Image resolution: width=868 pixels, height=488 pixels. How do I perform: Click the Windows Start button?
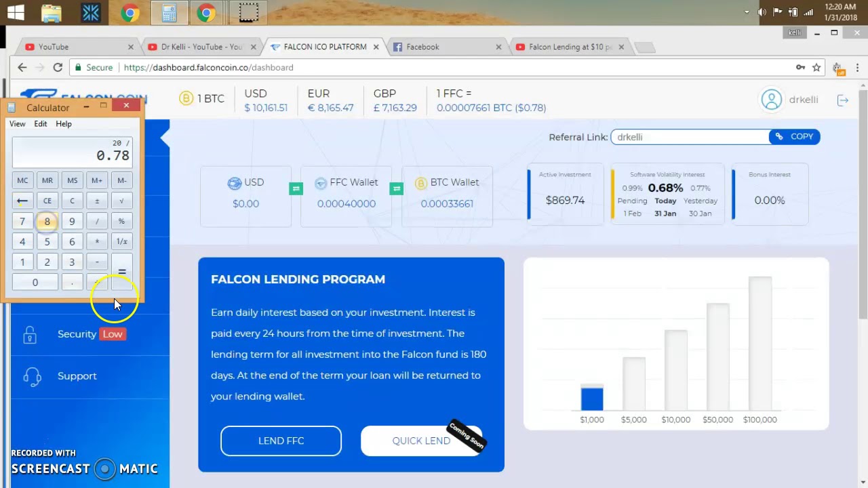(x=16, y=12)
